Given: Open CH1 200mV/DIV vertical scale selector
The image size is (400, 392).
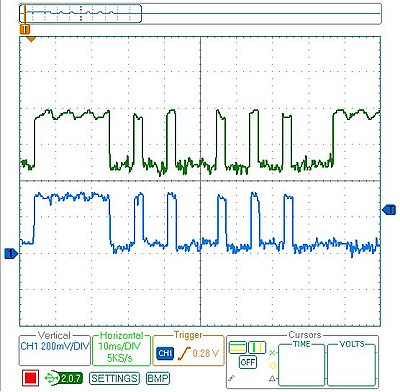Looking at the screenshot, I should click(x=55, y=346).
